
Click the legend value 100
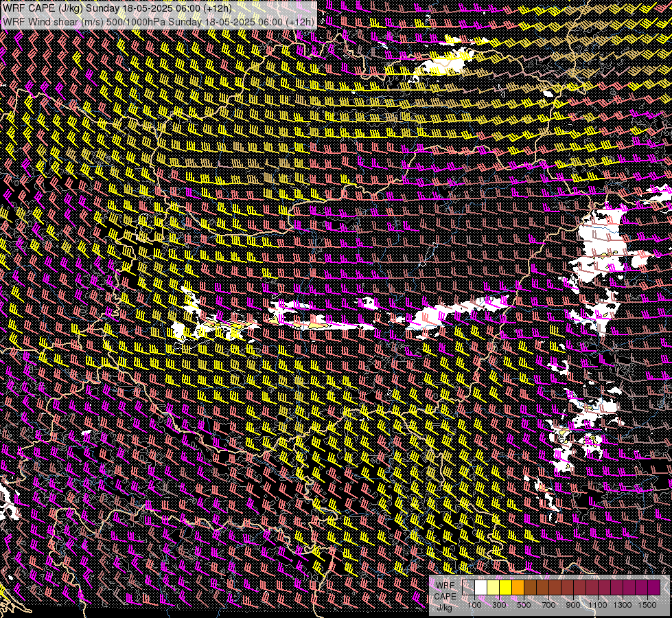tap(474, 605)
